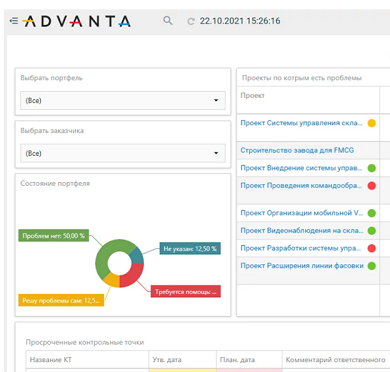This screenshot has width=390, height=372.
Task: Open project Проект Внедрение системы управ...
Action: pyautogui.click(x=301, y=168)
